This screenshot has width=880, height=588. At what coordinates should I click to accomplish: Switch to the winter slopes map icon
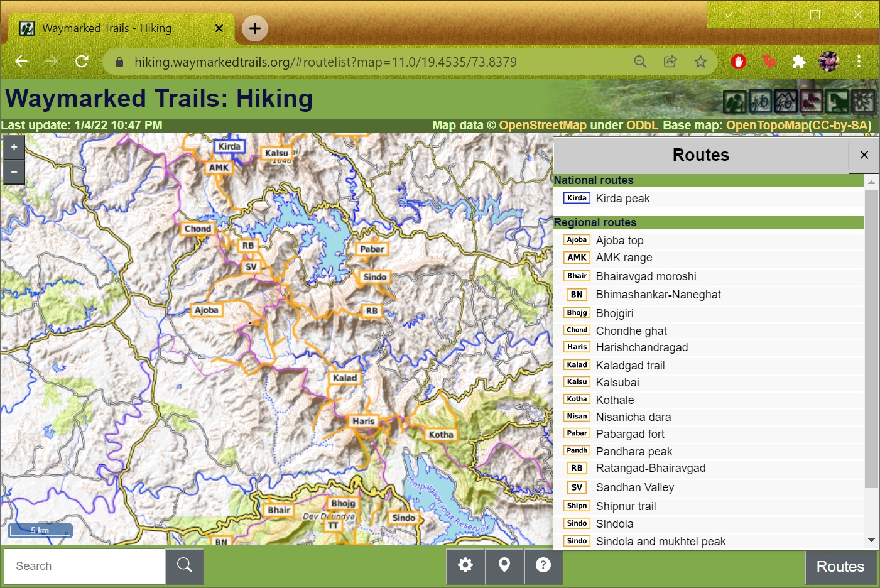coord(863,101)
